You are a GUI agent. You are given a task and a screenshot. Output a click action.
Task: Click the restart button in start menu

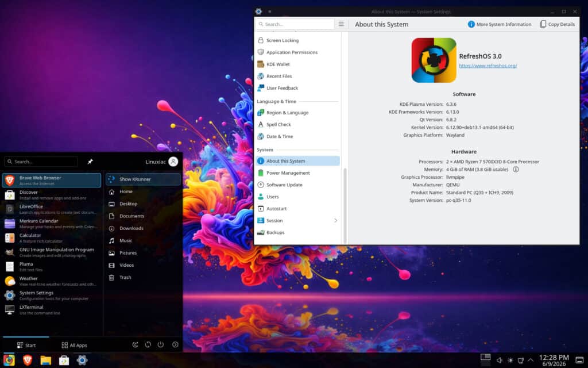(x=148, y=345)
